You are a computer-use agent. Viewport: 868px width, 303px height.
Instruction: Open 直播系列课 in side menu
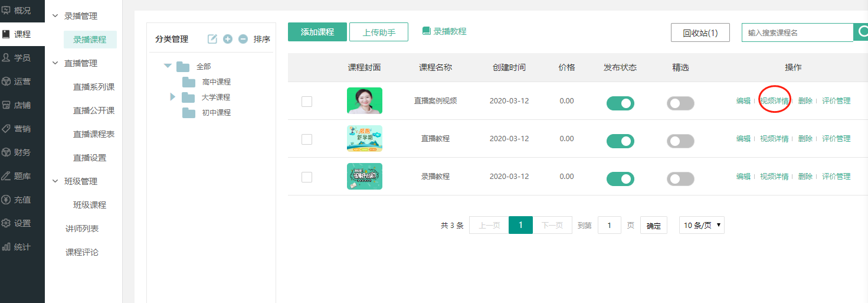(x=94, y=87)
